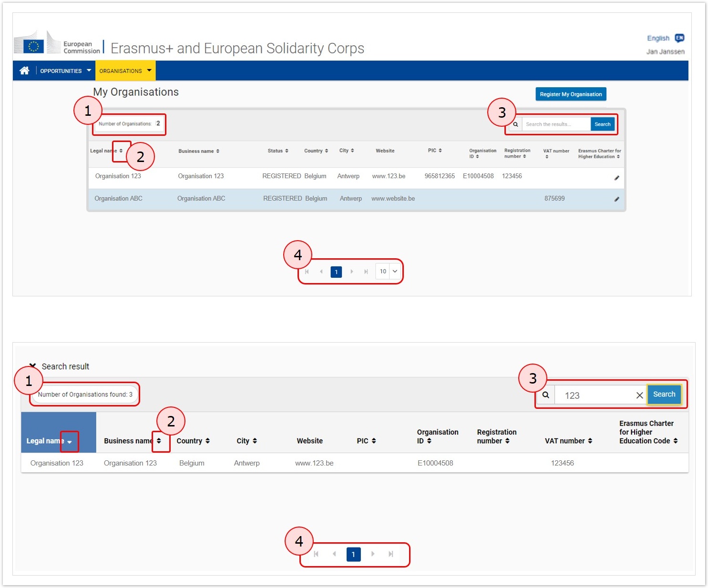Expand the Organisations menu
Viewport: 708px width, 588px height.
pyautogui.click(x=125, y=71)
